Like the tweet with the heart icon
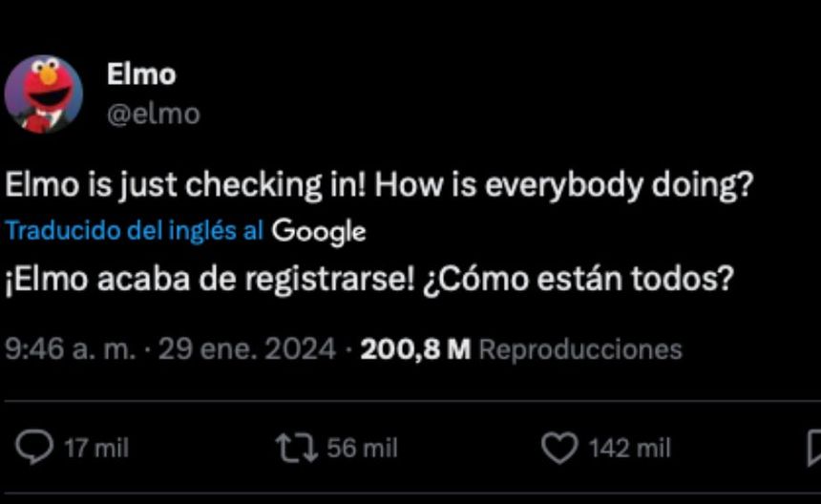Screen dimensions: 821x504 558,448
